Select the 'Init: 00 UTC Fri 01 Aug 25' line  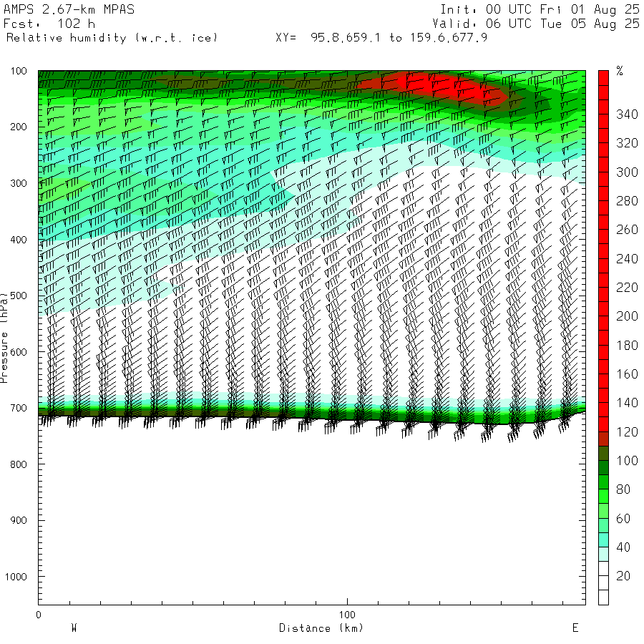click(x=540, y=9)
